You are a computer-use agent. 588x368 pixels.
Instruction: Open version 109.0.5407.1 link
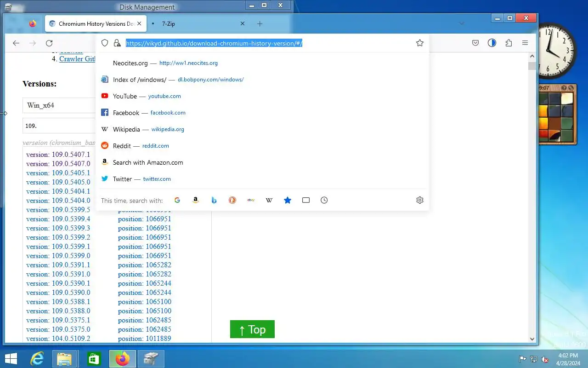(58, 155)
